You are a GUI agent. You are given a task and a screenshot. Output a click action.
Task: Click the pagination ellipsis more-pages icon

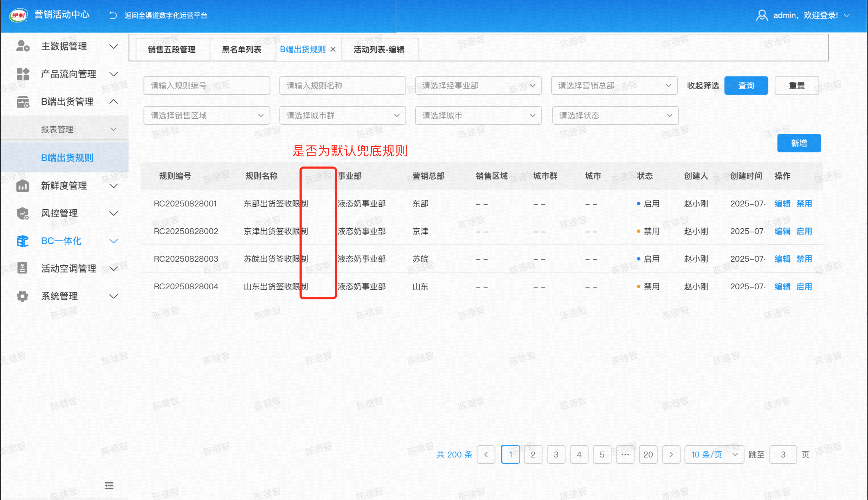click(x=625, y=454)
